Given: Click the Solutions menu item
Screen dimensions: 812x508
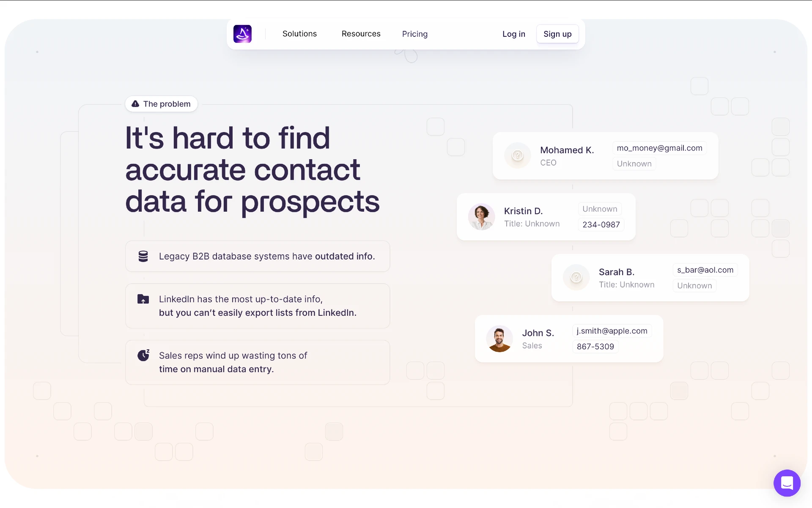Looking at the screenshot, I should pyautogui.click(x=299, y=33).
